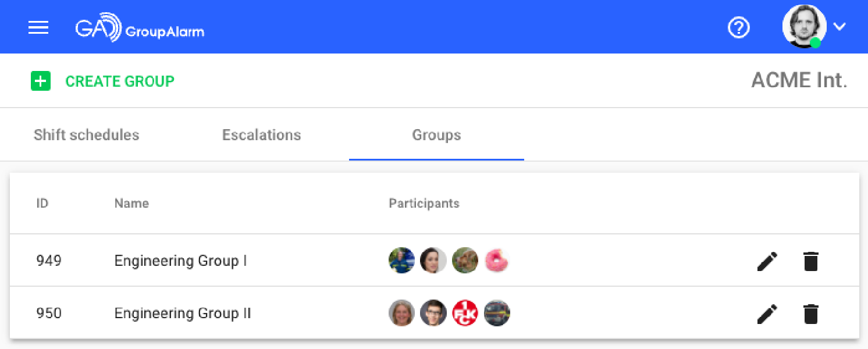
Task: Click the ID column header
Action: [42, 203]
